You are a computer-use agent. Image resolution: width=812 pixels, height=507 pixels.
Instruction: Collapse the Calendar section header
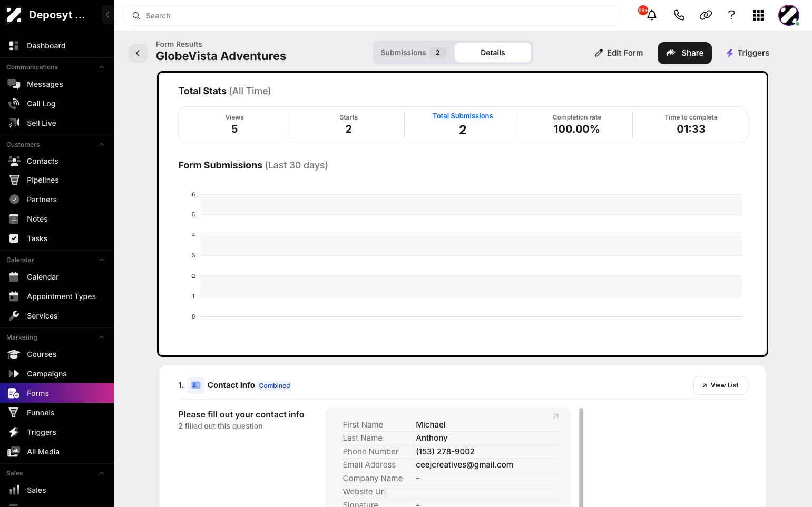pos(102,260)
